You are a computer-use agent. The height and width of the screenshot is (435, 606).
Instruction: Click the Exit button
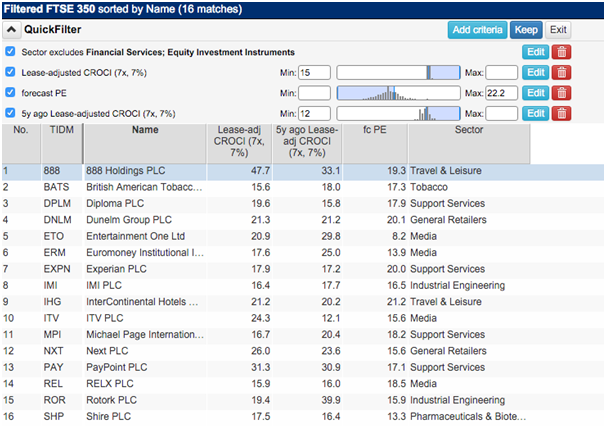pos(558,30)
